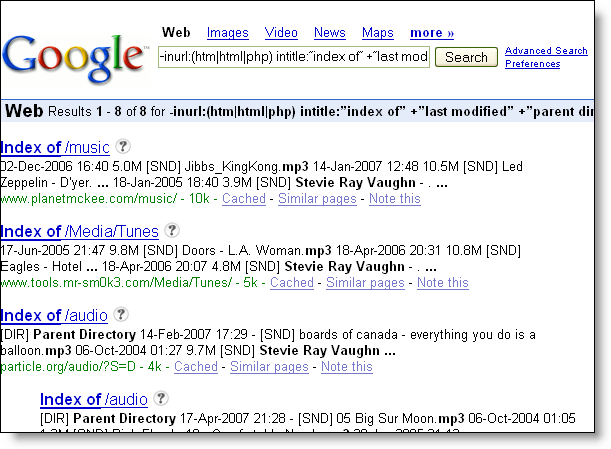Click Note this under particle.org result
611x449 pixels.
point(346,367)
